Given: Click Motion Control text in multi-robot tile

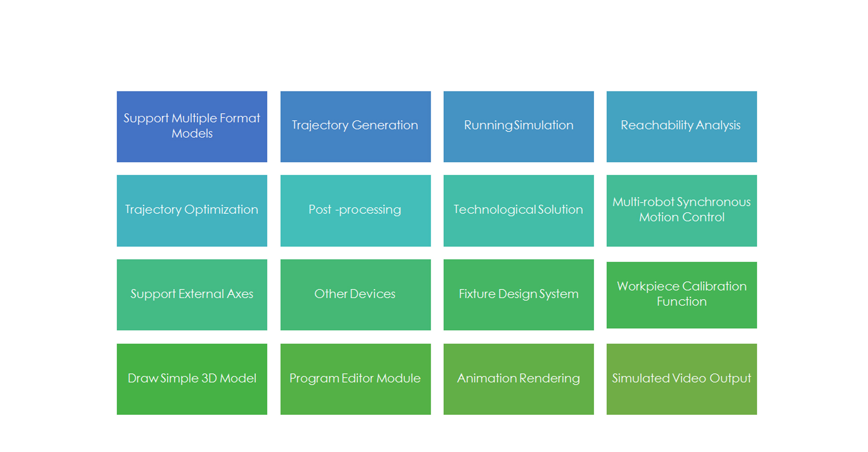Looking at the screenshot, I should point(682,217).
